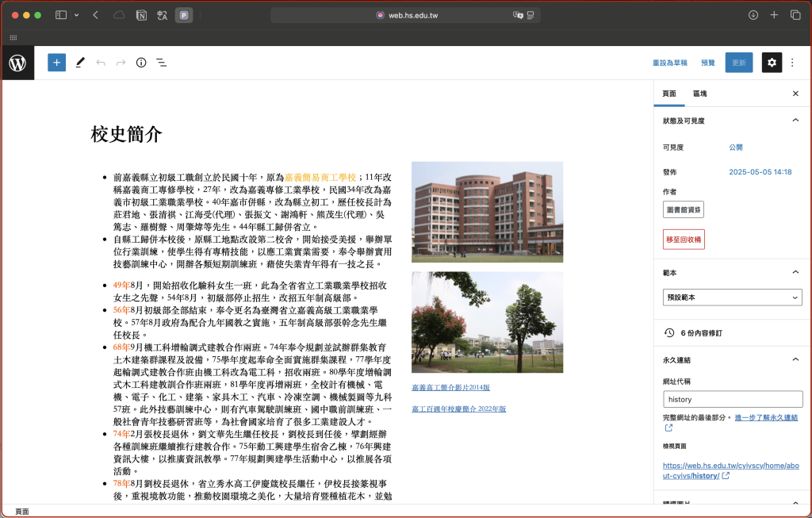Go back to previous page
The width and height of the screenshot is (812, 518).
click(x=96, y=15)
